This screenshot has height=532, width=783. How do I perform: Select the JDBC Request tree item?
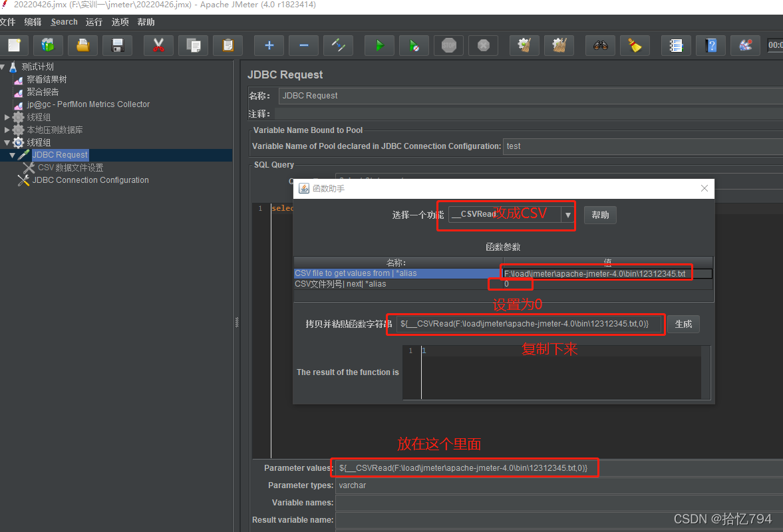tap(60, 155)
